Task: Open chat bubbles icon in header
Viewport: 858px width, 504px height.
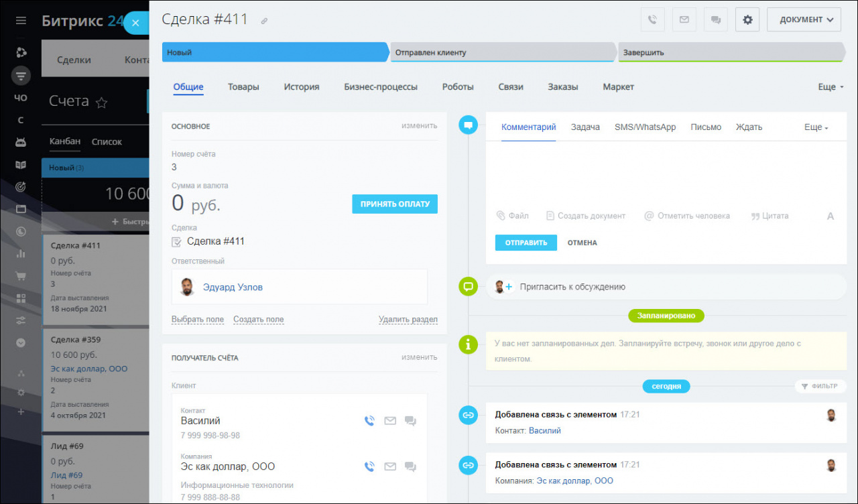Action: (715, 19)
